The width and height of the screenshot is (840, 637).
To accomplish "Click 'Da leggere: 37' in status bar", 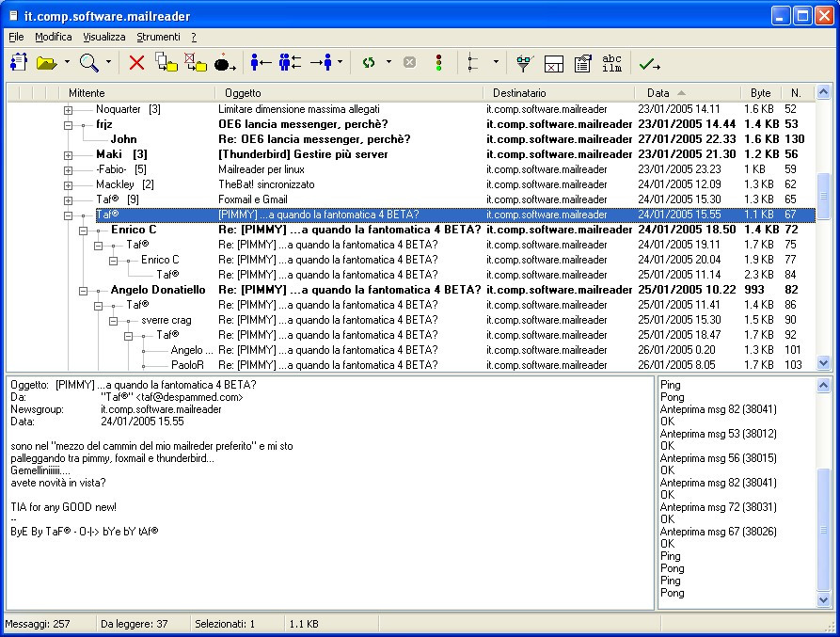I will 134,624.
